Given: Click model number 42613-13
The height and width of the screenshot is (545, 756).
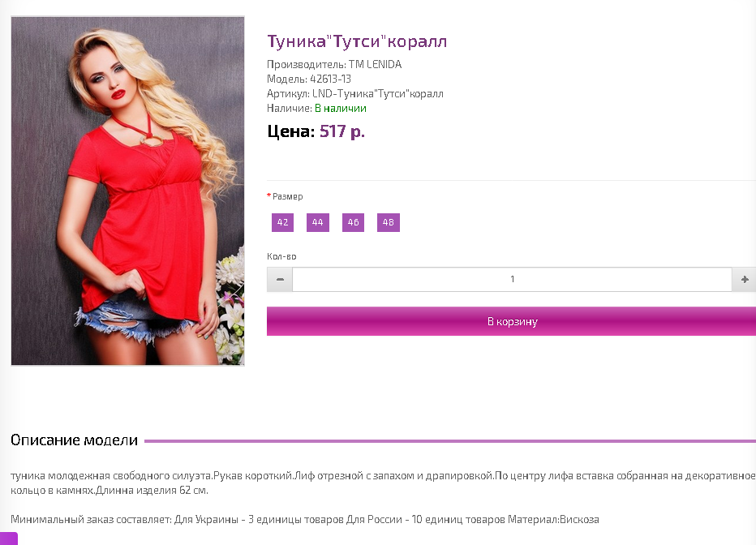Looking at the screenshot, I should (330, 79).
